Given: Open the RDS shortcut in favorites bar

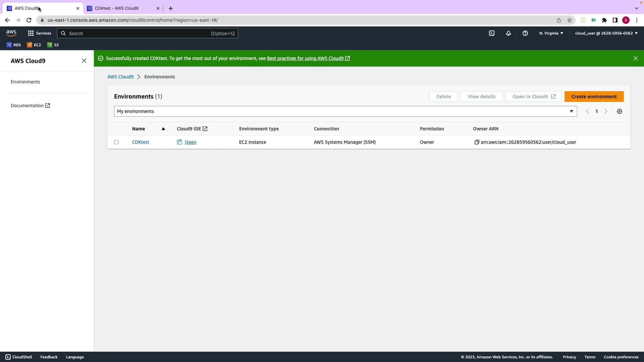Looking at the screenshot, I should (x=14, y=45).
